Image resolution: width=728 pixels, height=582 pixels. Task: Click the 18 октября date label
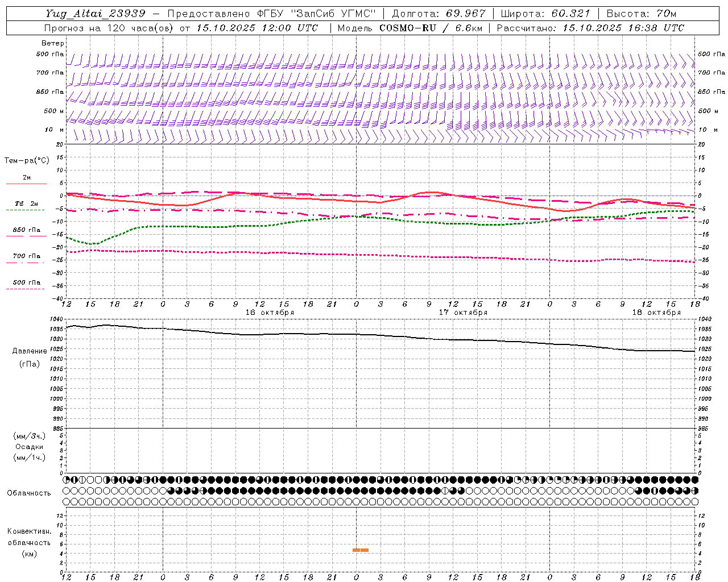click(656, 313)
